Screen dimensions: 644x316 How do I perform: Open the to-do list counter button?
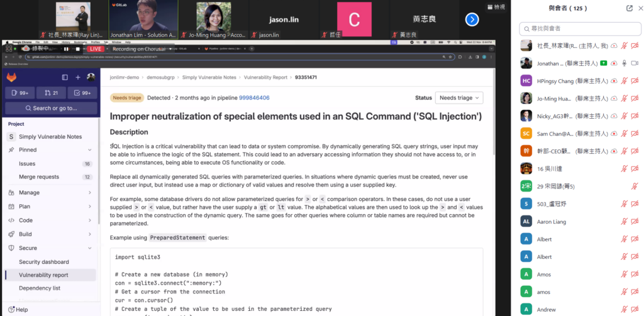point(82,93)
